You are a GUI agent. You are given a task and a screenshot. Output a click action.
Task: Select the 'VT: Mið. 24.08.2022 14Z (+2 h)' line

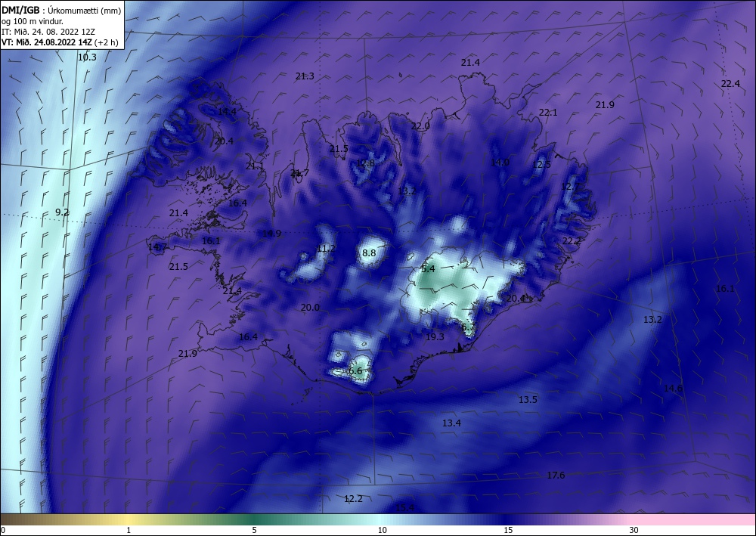point(60,42)
